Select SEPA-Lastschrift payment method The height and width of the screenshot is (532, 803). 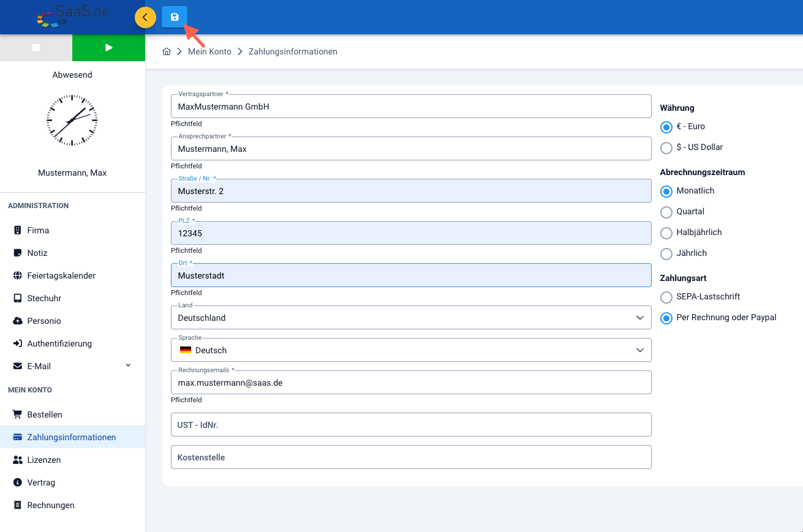click(x=666, y=297)
